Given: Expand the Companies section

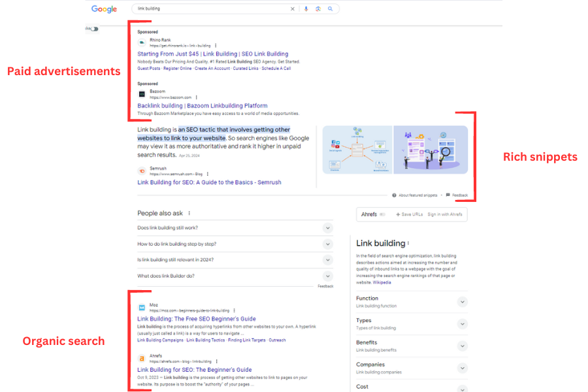Looking at the screenshot, I should tap(412, 368).
